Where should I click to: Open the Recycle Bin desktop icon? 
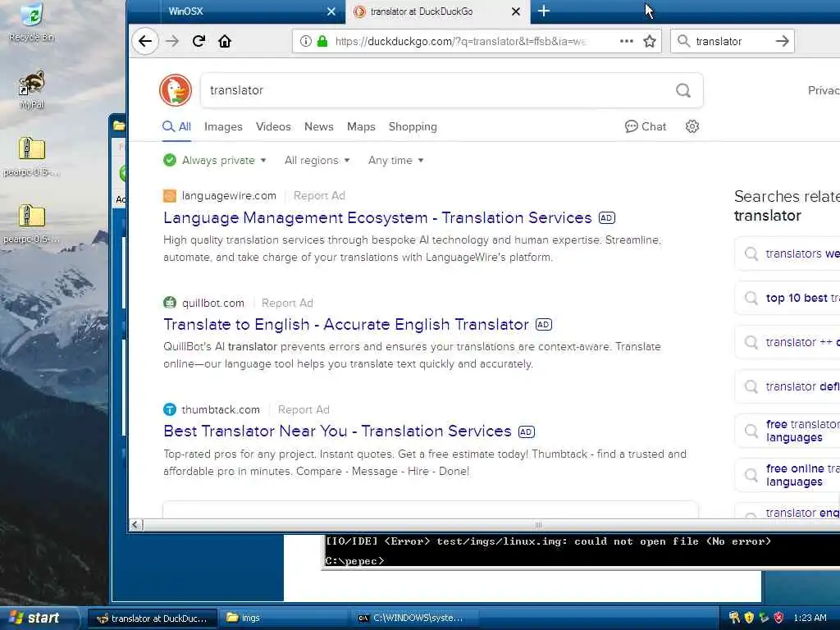pyautogui.click(x=32, y=22)
